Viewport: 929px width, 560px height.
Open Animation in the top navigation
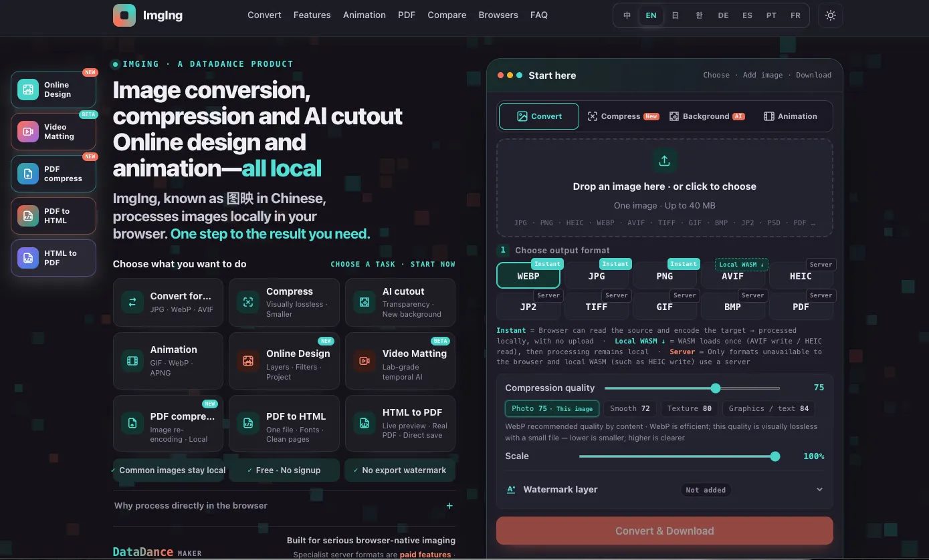pos(365,15)
